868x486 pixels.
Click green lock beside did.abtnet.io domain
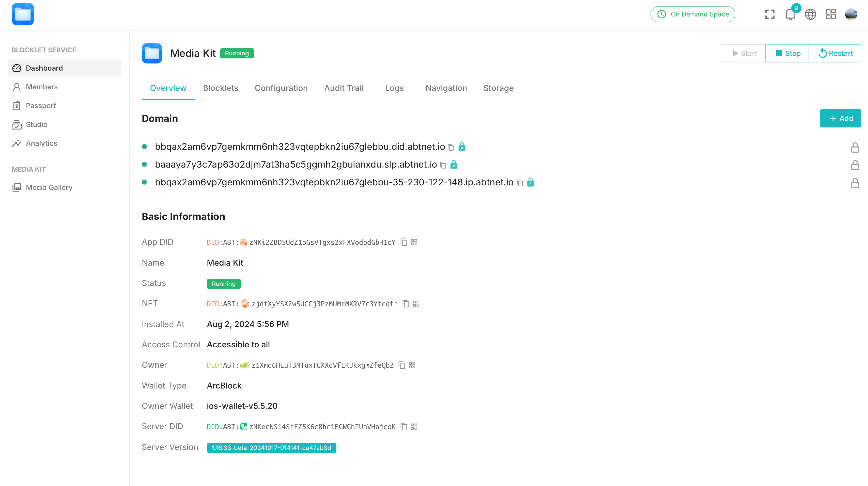[462, 147]
